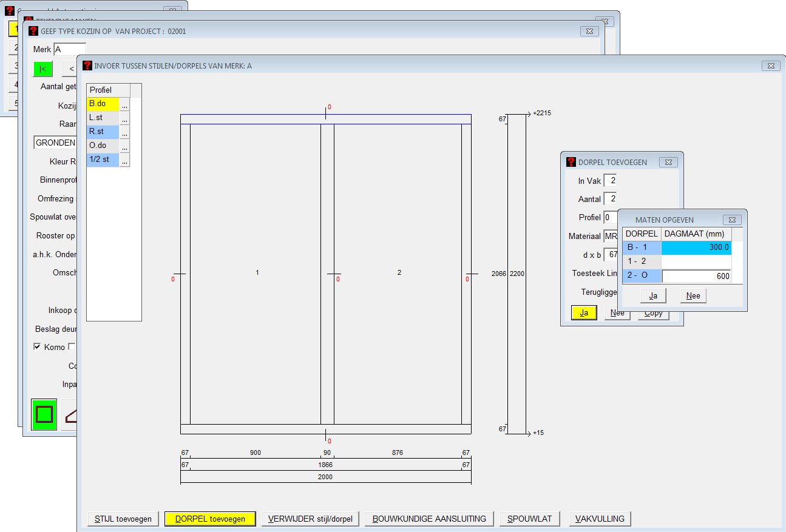Select the yellow B.do profile row

[103, 104]
